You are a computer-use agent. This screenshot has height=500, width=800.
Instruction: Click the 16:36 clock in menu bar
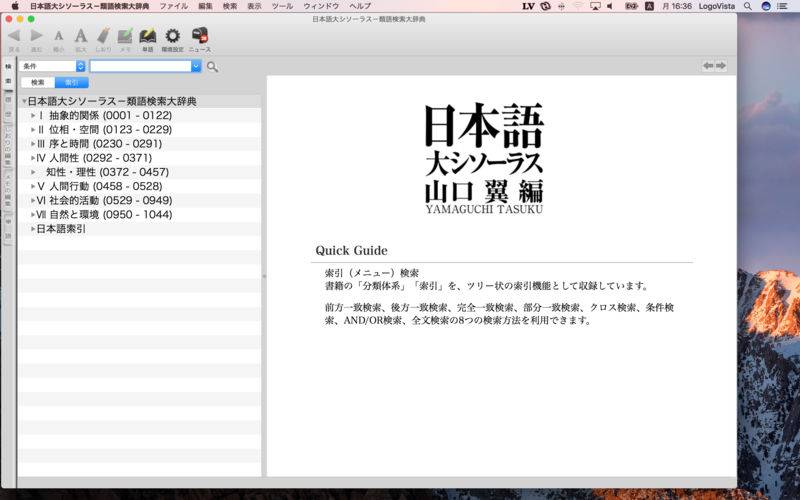click(677, 6)
